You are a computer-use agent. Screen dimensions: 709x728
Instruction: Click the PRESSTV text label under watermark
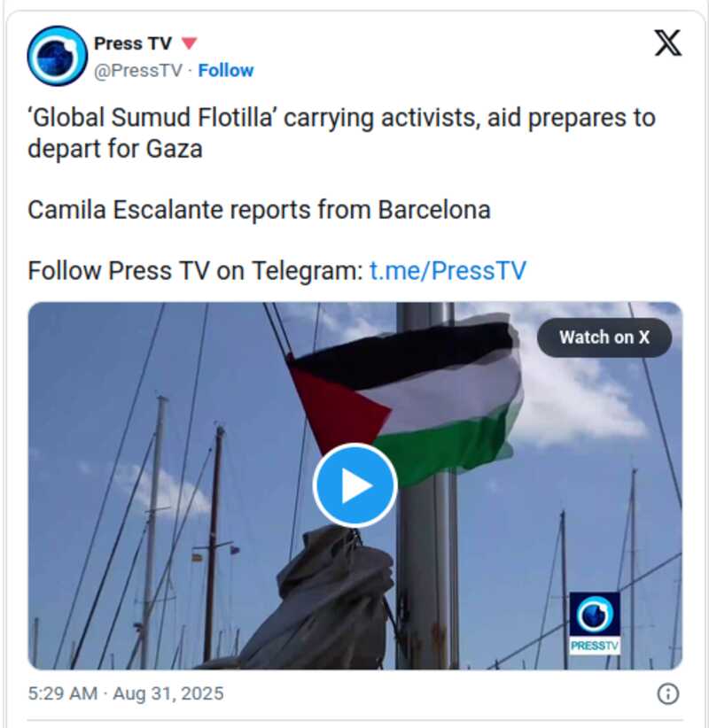(x=595, y=646)
